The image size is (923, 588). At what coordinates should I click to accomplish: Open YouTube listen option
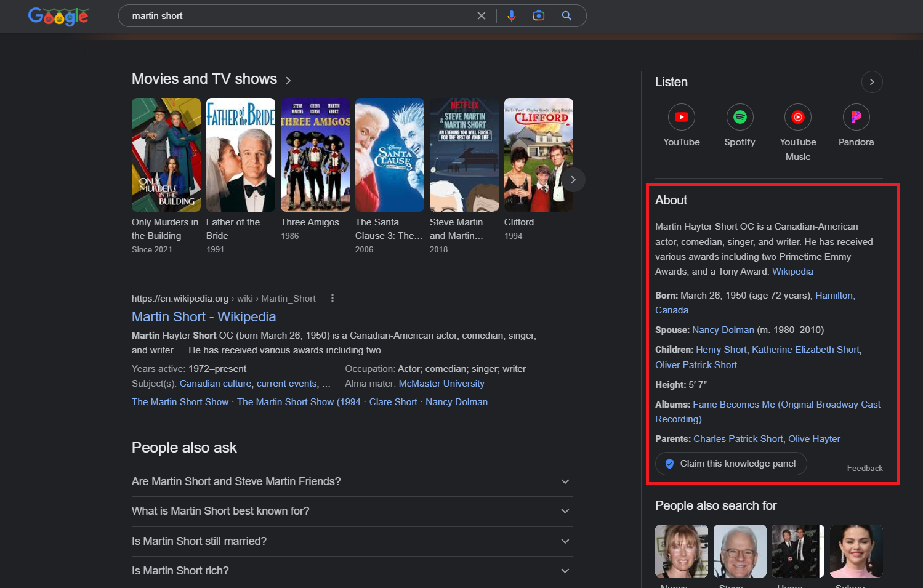pyautogui.click(x=682, y=126)
